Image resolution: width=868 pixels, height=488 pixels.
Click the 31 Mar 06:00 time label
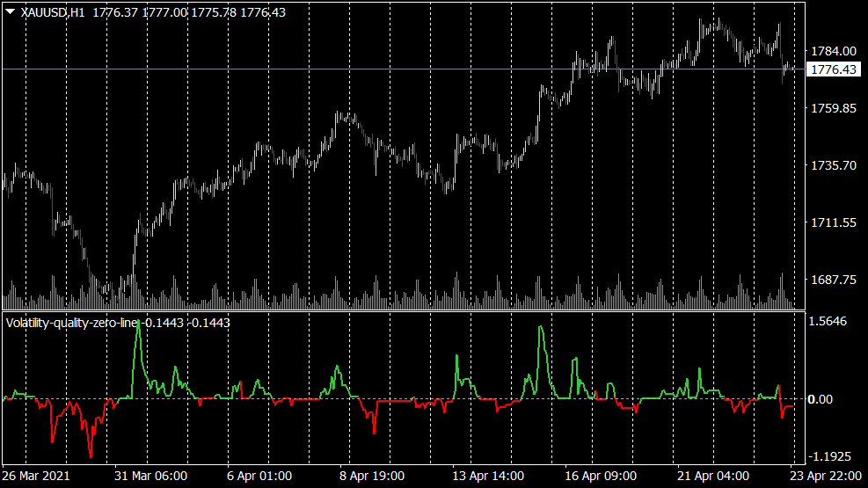coord(150,476)
